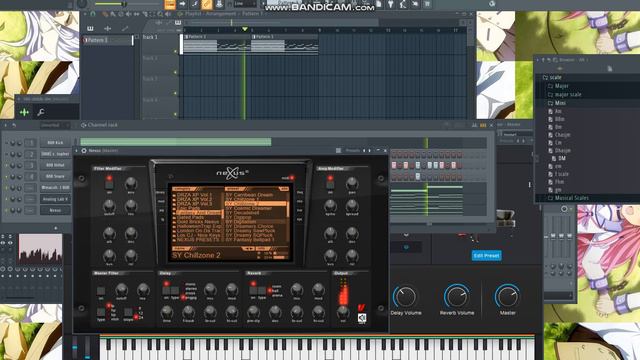
Task: Select SY Chillzone 2 in Nexus preset list
Action: pyautogui.click(x=256, y=203)
